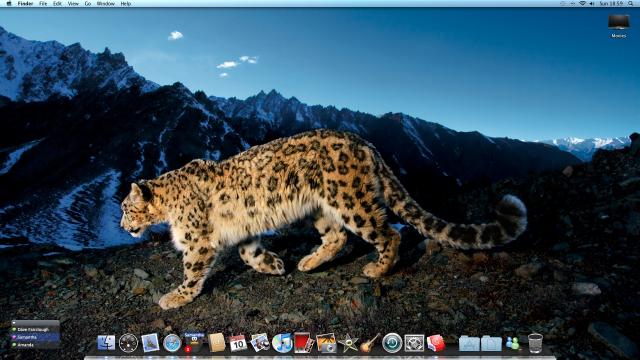Open the View menu

pos(73,3)
